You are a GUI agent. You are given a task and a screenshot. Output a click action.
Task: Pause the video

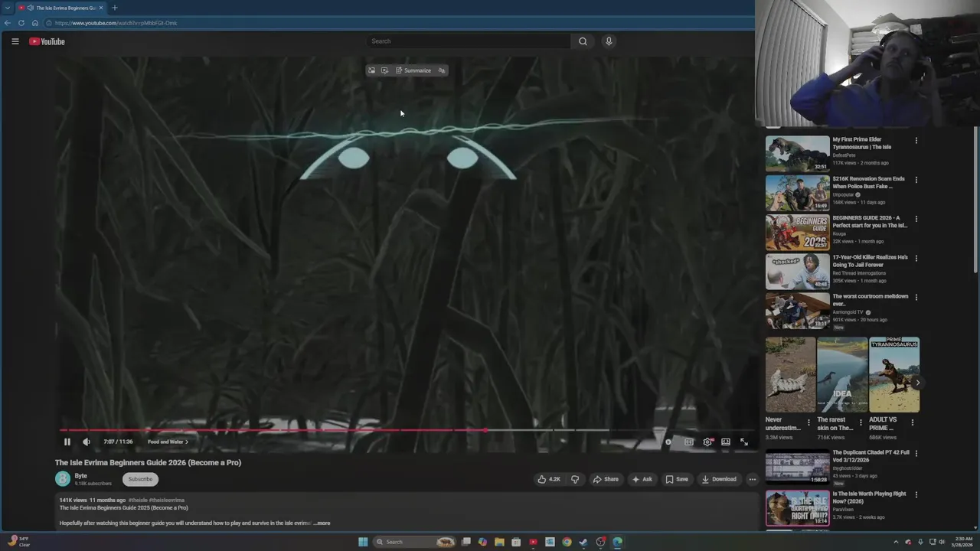[67, 442]
